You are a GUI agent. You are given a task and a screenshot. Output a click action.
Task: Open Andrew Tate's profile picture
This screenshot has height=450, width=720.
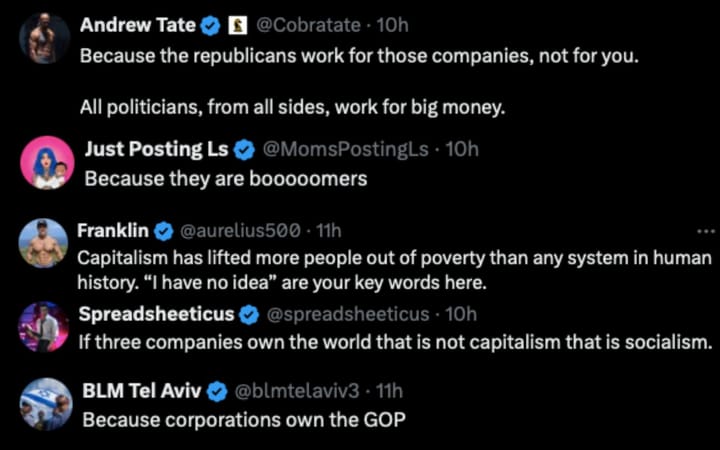(x=46, y=38)
